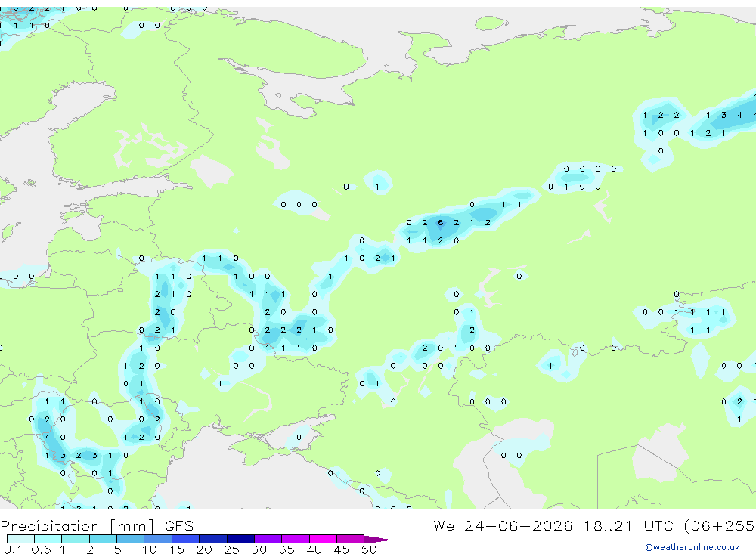This screenshot has width=756, height=554.
Task: Click the 30–35 mm purple legend swatch
Action: click(268, 539)
